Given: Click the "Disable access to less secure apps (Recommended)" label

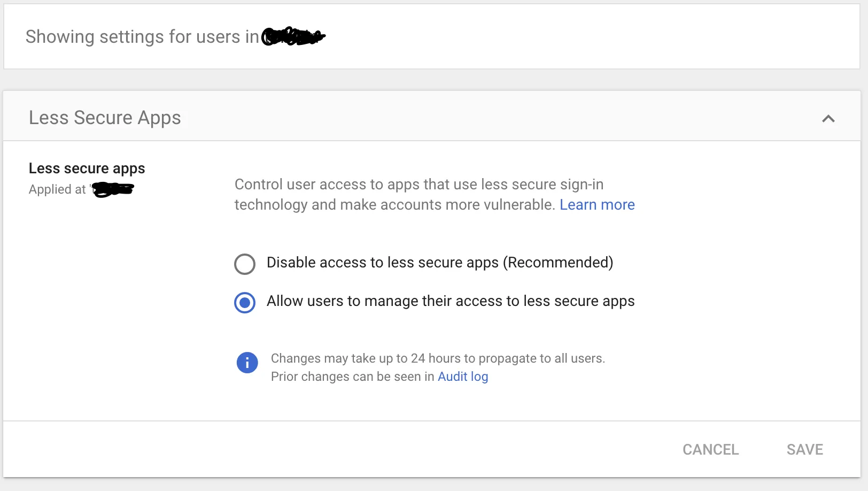Looking at the screenshot, I should [x=439, y=263].
